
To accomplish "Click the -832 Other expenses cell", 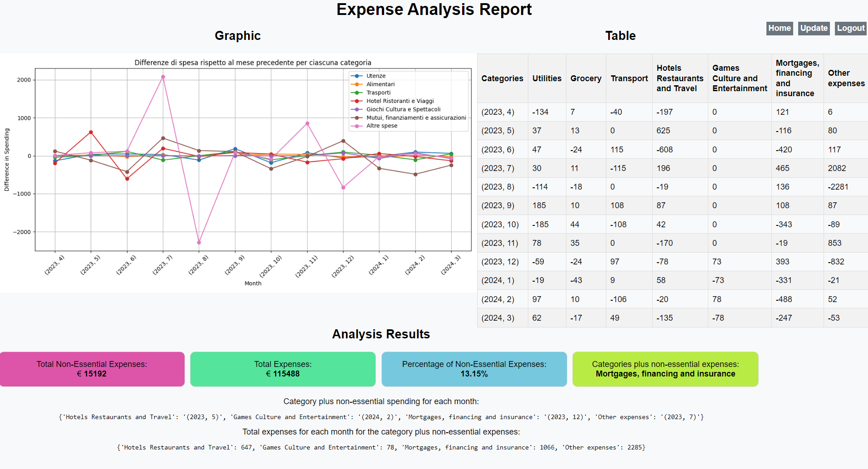I will pos(846,262).
